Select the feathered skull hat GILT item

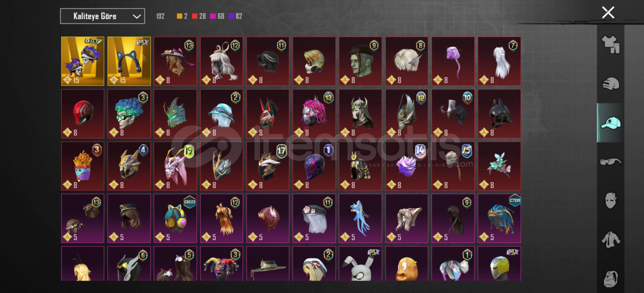(83, 61)
